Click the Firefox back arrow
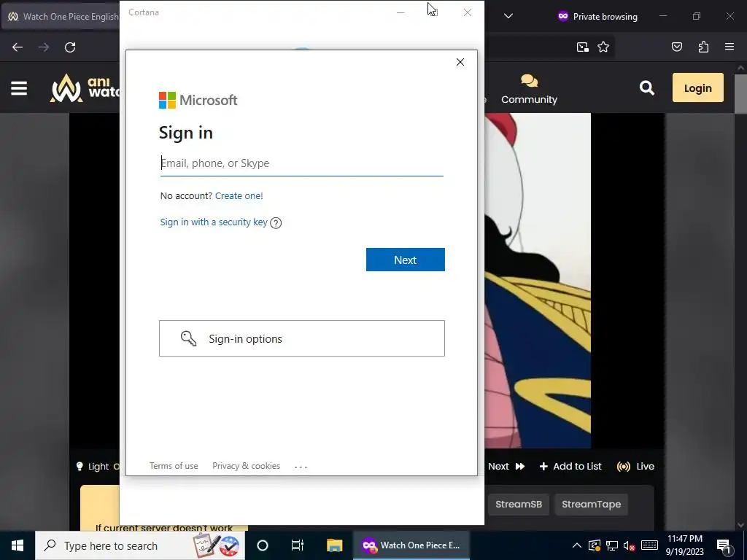The height and width of the screenshot is (560, 747). coord(18,47)
